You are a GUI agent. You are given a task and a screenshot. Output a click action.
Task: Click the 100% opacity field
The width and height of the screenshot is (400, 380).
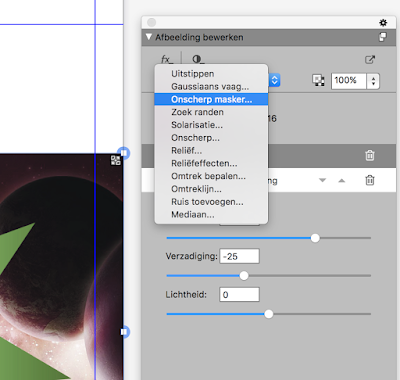(x=349, y=81)
